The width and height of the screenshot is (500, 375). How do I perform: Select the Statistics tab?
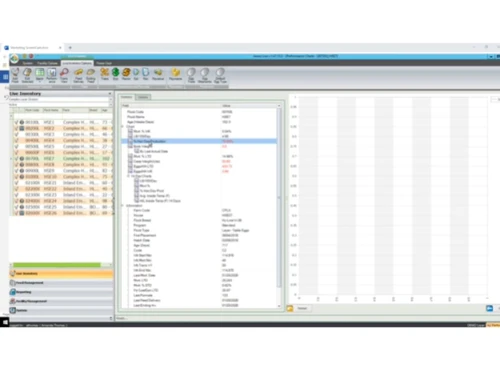pyautogui.click(x=126, y=97)
